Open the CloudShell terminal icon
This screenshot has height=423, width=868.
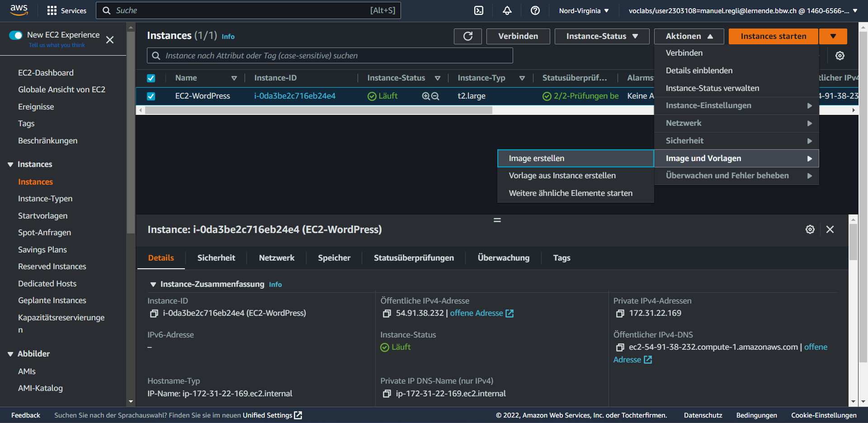479,10
